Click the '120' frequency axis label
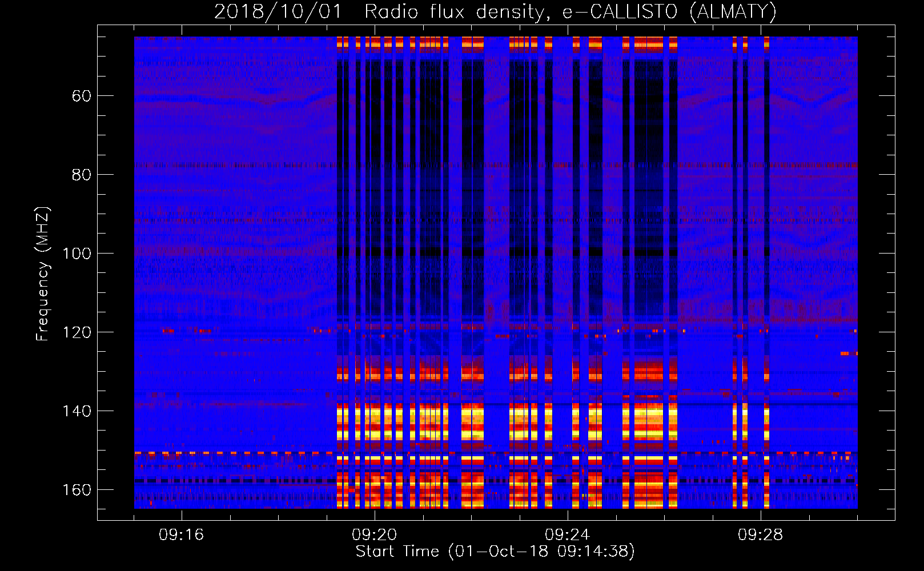This screenshot has height=571, width=924. click(x=77, y=332)
